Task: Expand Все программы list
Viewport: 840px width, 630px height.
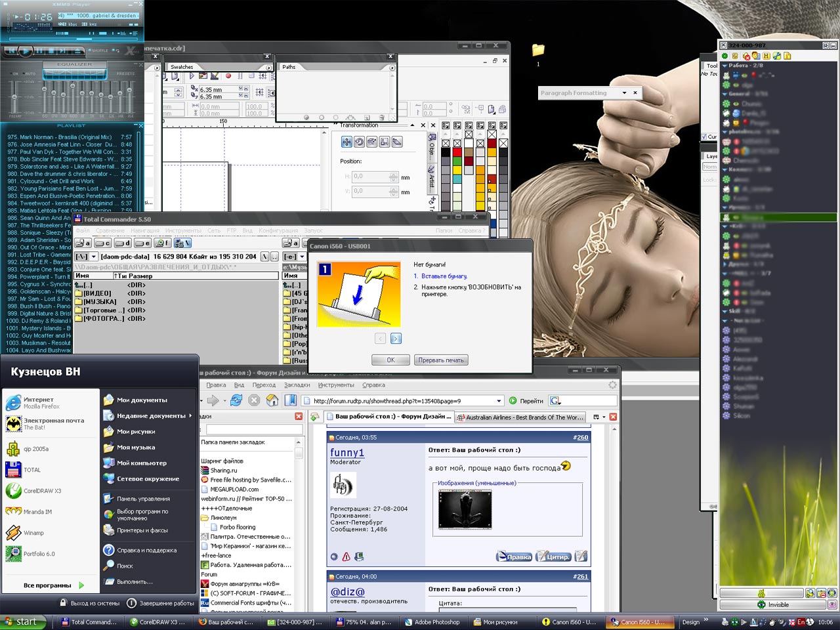Action: pyautogui.click(x=54, y=585)
